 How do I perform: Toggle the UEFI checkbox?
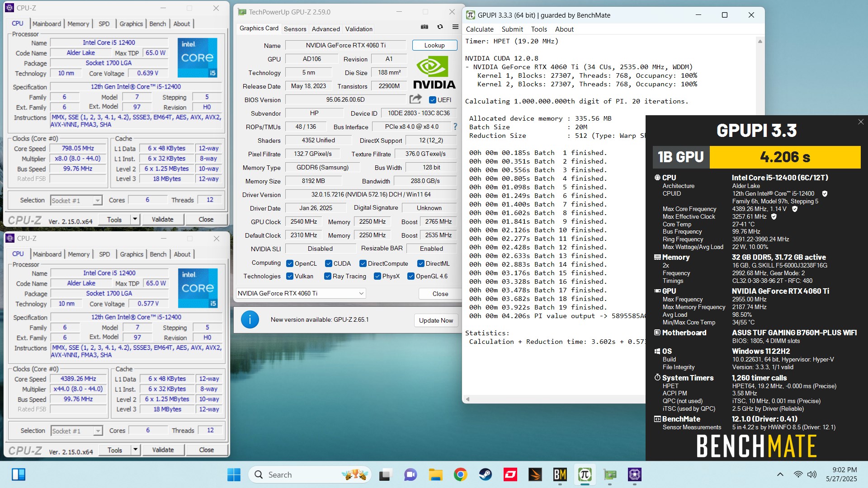433,100
